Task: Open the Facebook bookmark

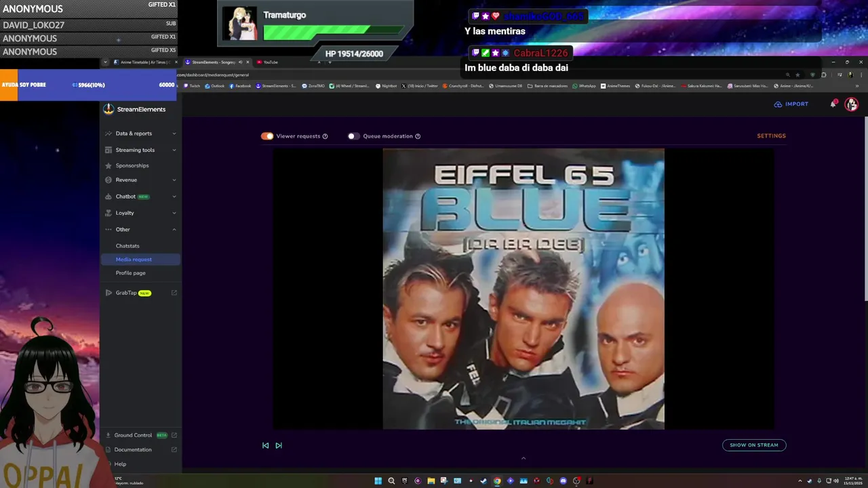Action: point(240,86)
